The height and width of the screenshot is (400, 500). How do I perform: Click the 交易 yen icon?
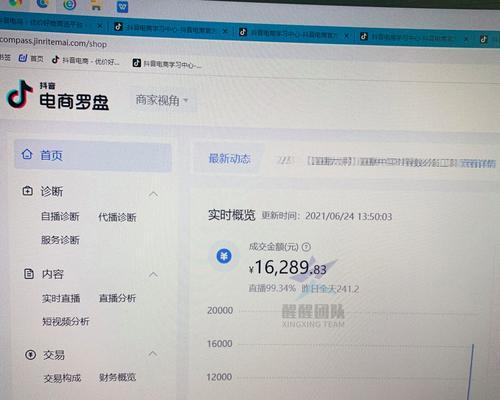(31, 355)
